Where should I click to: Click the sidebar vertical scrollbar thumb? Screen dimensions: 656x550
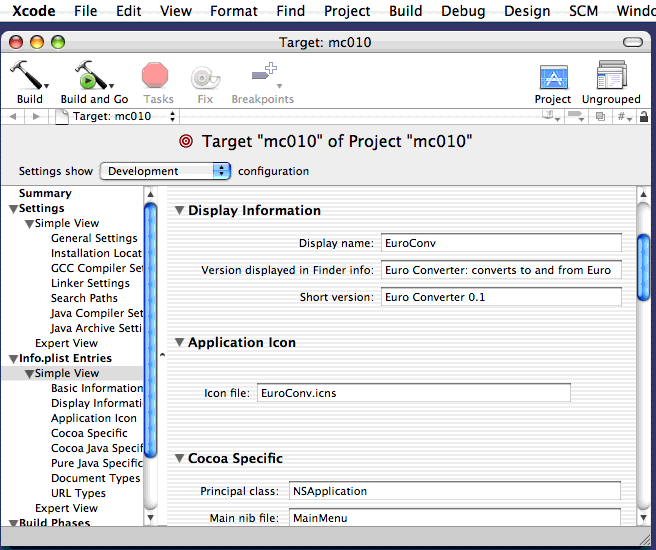150,330
